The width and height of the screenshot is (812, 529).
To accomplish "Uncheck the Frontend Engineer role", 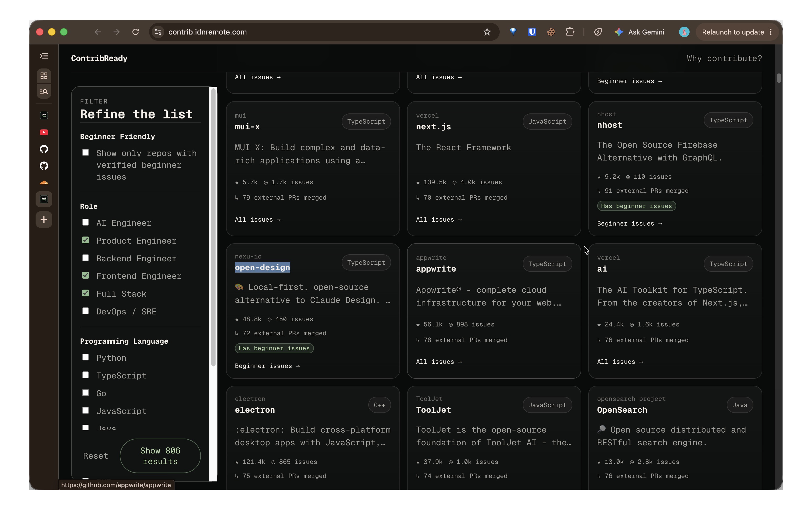I will 86,275.
